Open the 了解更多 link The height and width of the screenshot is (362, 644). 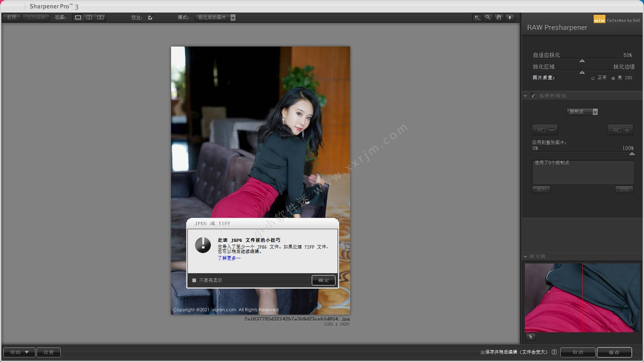(x=229, y=258)
